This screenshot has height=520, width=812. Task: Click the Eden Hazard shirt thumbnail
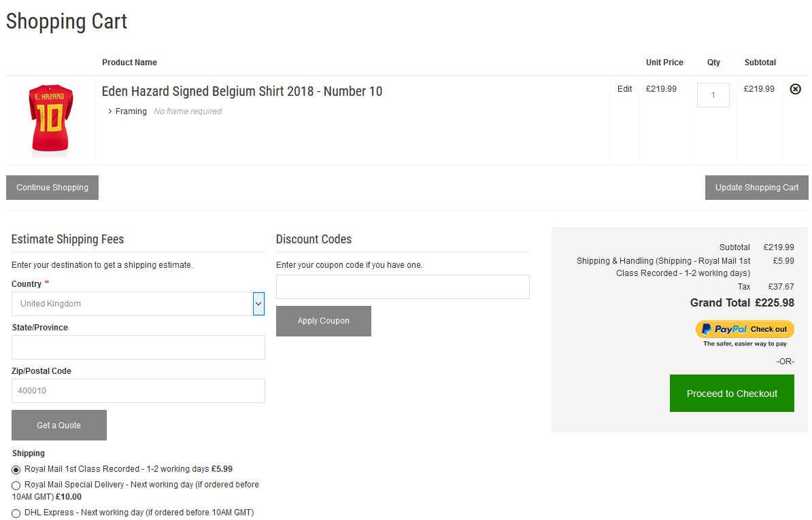coord(50,120)
